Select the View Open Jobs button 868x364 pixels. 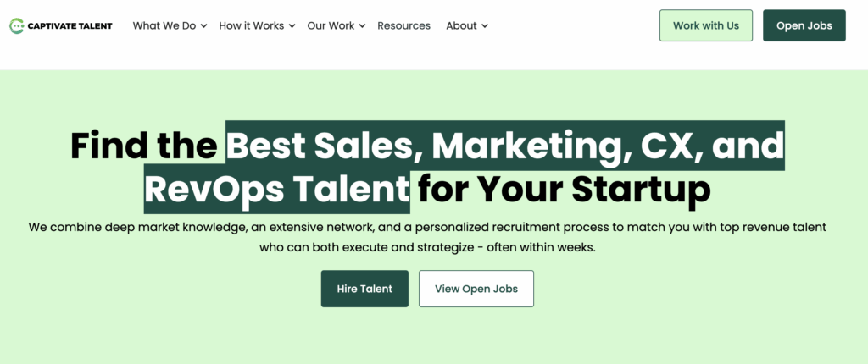[476, 289]
